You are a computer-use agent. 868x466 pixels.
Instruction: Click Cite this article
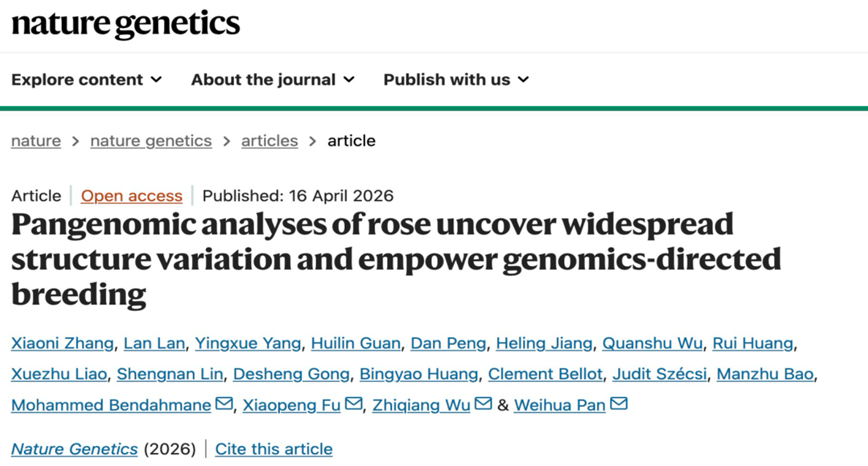point(274,449)
